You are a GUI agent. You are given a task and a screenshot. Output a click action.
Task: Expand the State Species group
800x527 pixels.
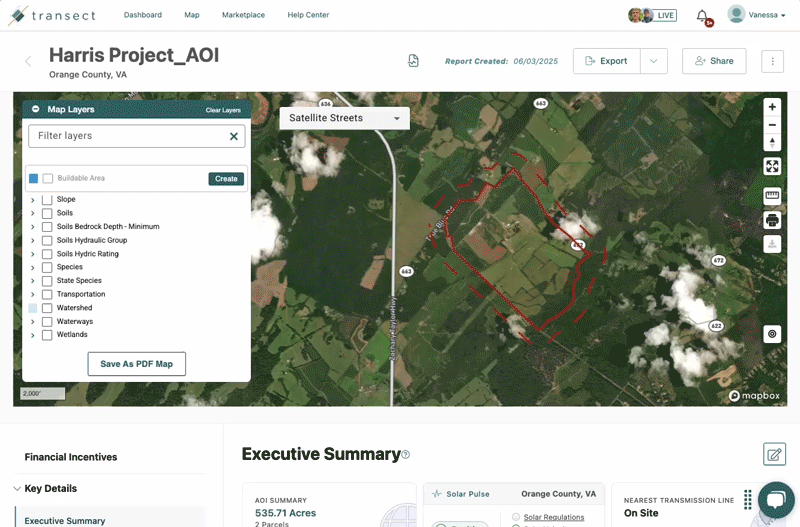coord(33,281)
